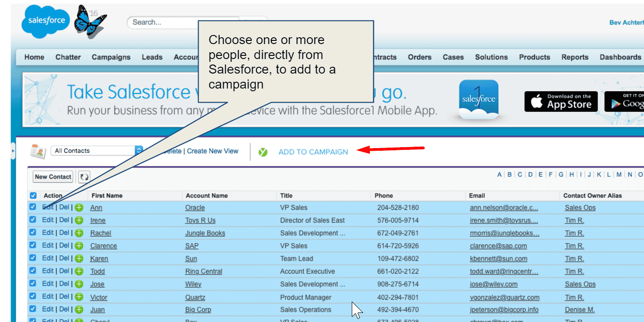Click the green plus icon in Juan's row

79,310
